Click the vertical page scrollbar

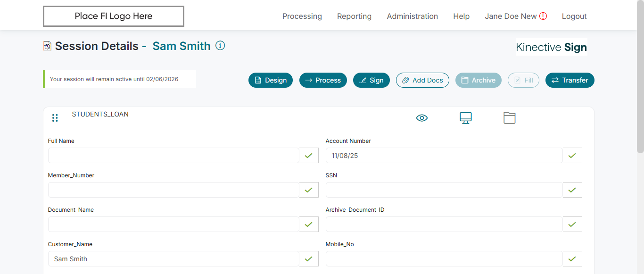click(x=640, y=94)
